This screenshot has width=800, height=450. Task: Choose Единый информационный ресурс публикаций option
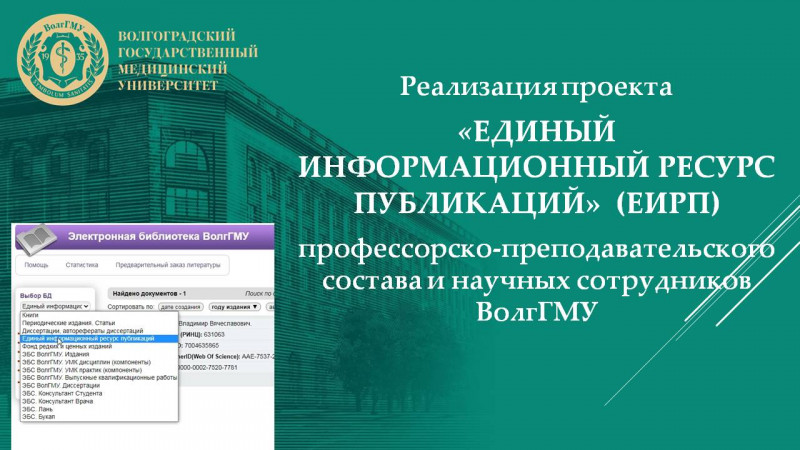99,338
